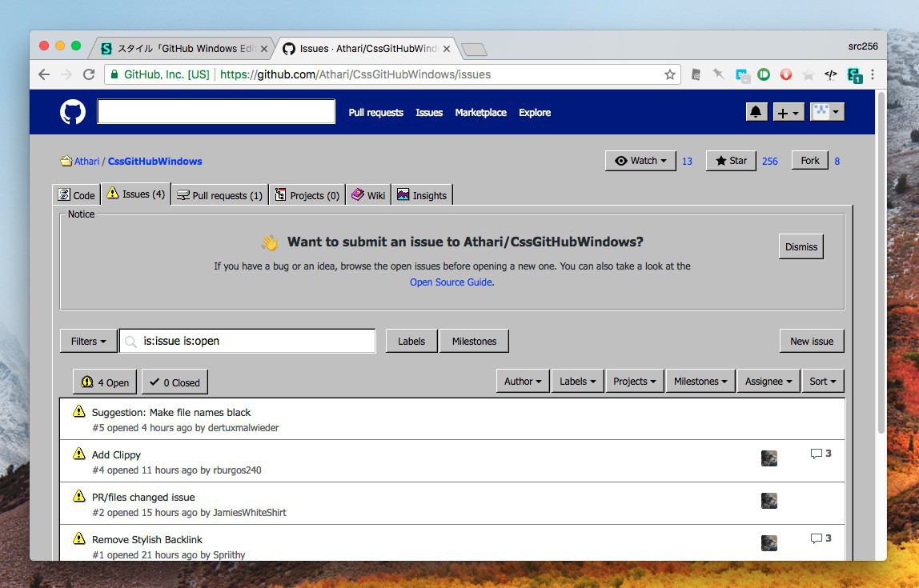Create a New issue
Image resolution: width=919 pixels, height=588 pixels.
812,341
